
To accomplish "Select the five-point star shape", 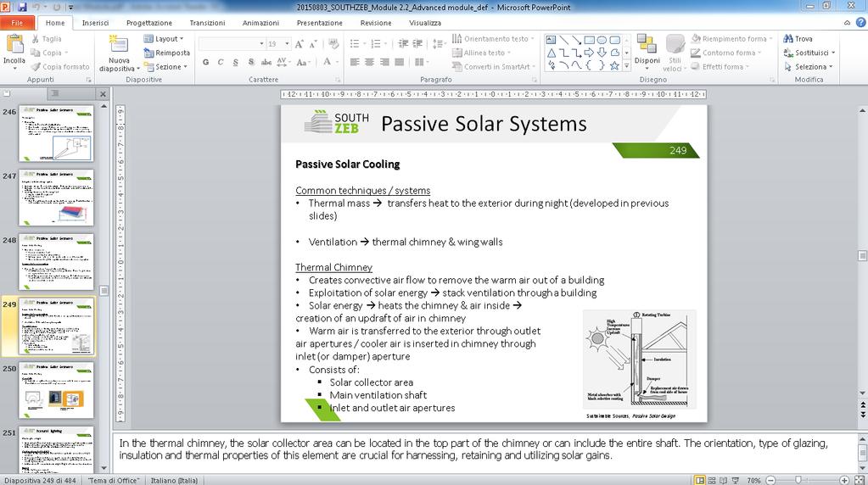I will click(x=614, y=66).
